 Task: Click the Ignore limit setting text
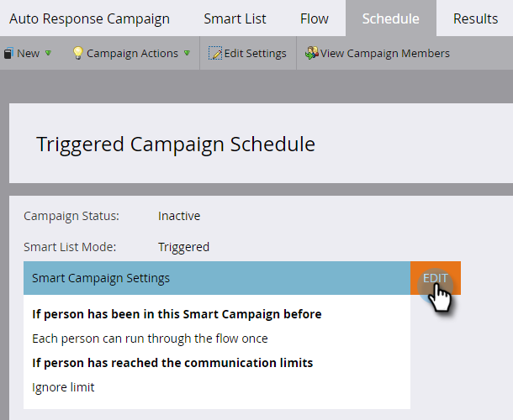pos(63,387)
